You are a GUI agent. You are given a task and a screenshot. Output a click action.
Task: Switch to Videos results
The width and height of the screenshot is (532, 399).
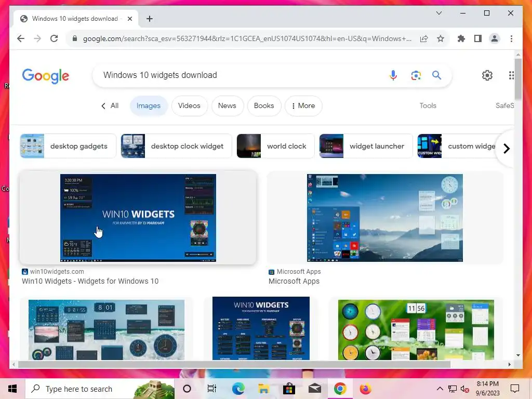pos(189,106)
